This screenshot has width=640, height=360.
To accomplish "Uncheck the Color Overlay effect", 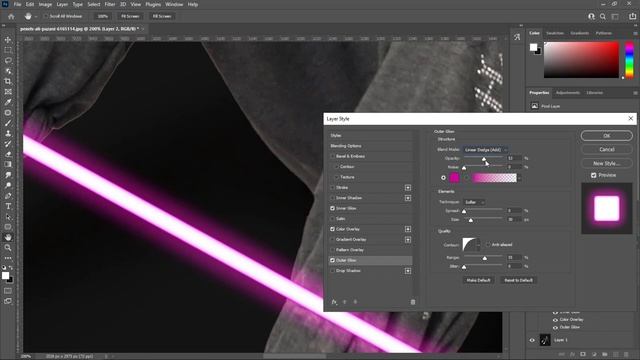I will 332,229.
